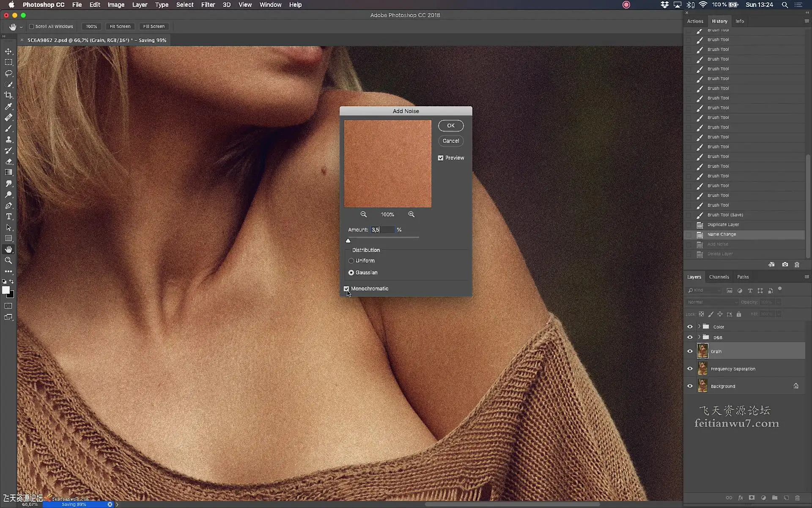Image resolution: width=812 pixels, height=508 pixels.
Task: Switch to the Channels tab
Action: (x=719, y=277)
